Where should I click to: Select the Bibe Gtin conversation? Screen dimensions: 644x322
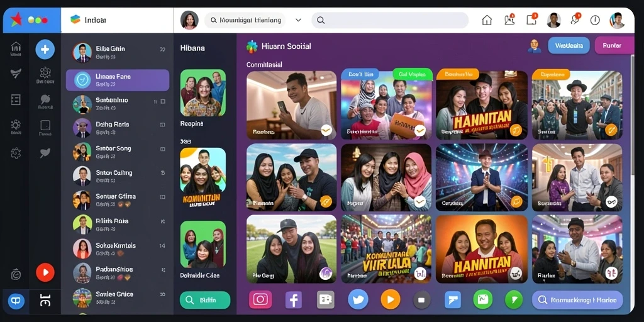pos(118,53)
